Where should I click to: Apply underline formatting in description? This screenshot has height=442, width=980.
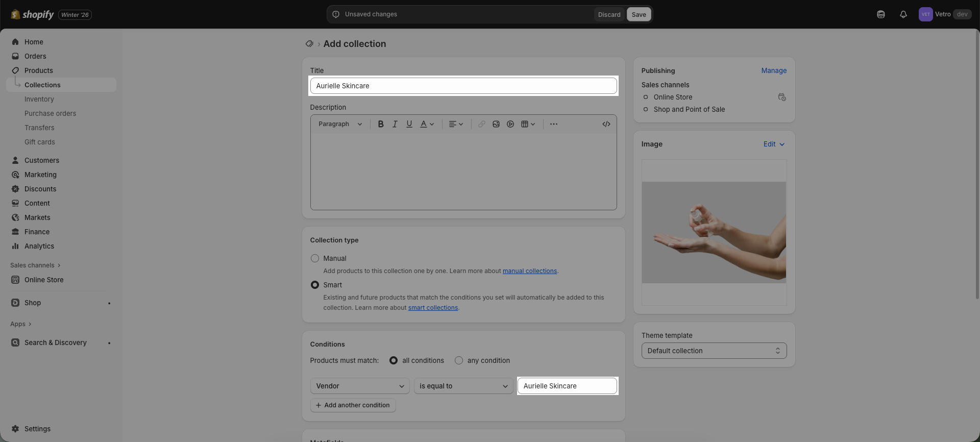point(409,124)
